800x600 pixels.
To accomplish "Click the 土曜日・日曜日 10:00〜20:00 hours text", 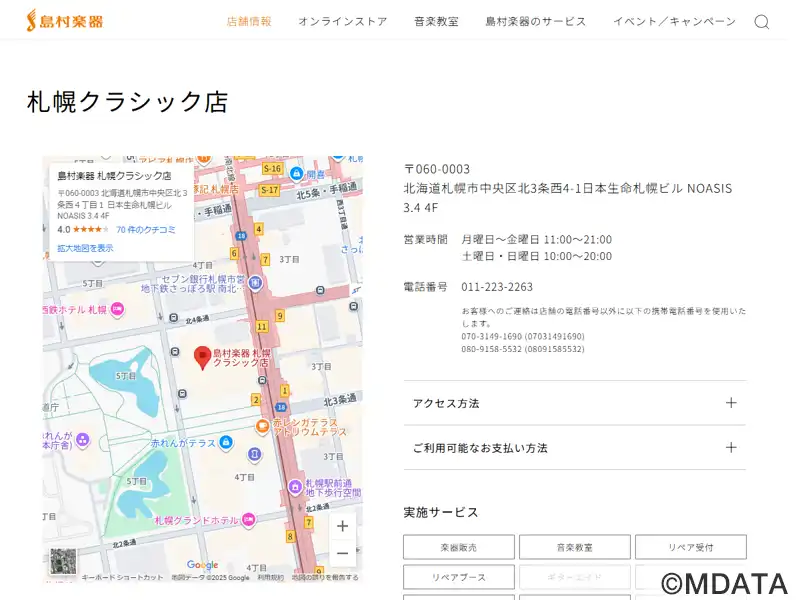I will click(x=537, y=256).
